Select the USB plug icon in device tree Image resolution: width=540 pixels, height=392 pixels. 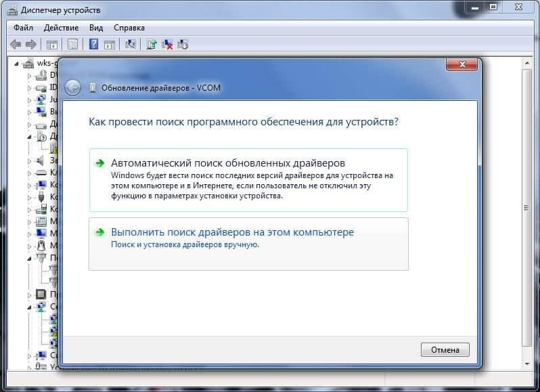[x=41, y=197]
